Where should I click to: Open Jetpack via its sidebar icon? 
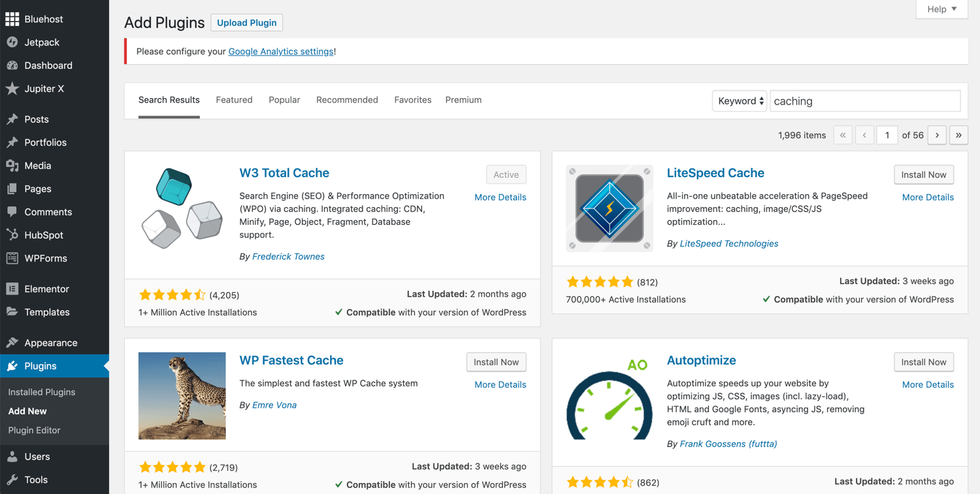(12, 42)
